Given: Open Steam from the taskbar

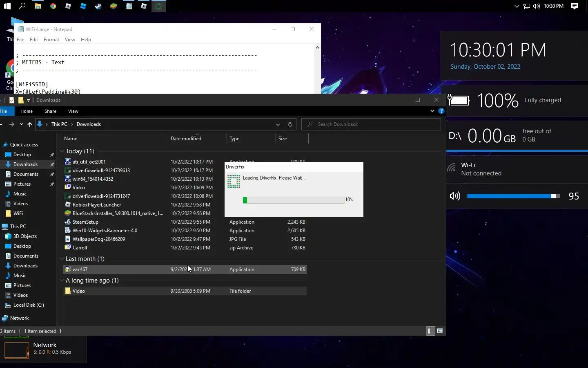Looking at the screenshot, I should click(98, 6).
